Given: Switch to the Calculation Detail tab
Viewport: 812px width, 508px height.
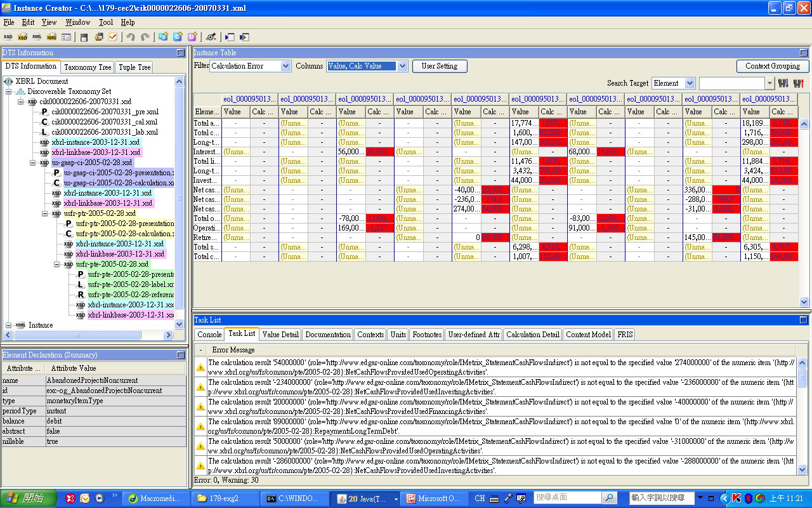Looking at the screenshot, I should tap(533, 334).
